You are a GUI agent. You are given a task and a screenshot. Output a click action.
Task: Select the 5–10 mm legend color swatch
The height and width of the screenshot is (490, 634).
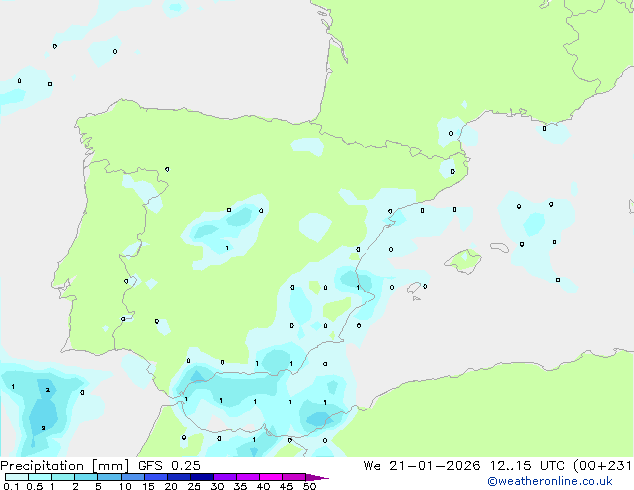click(x=109, y=477)
